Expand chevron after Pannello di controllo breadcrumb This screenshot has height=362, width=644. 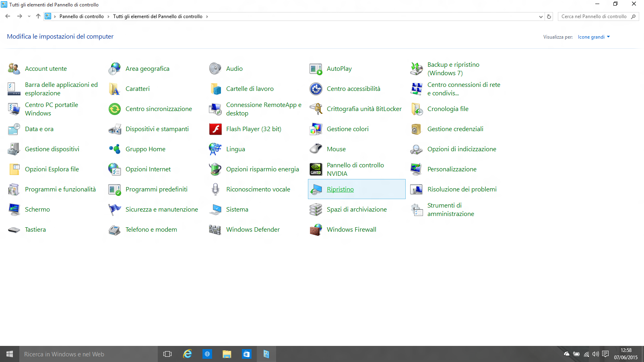(x=108, y=16)
